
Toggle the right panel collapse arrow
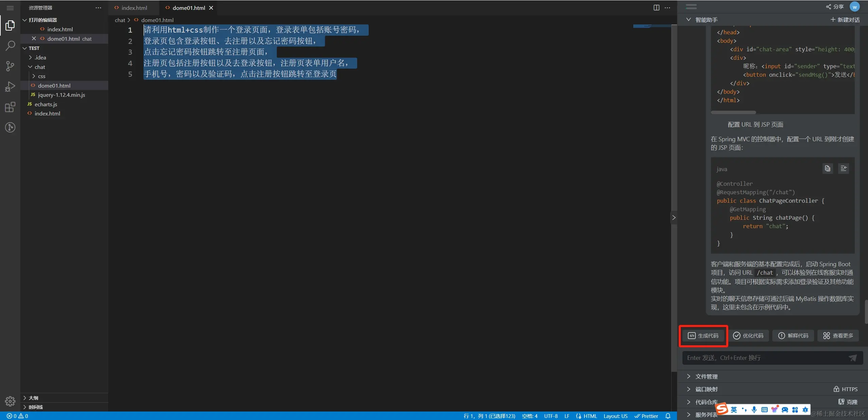coord(674,218)
